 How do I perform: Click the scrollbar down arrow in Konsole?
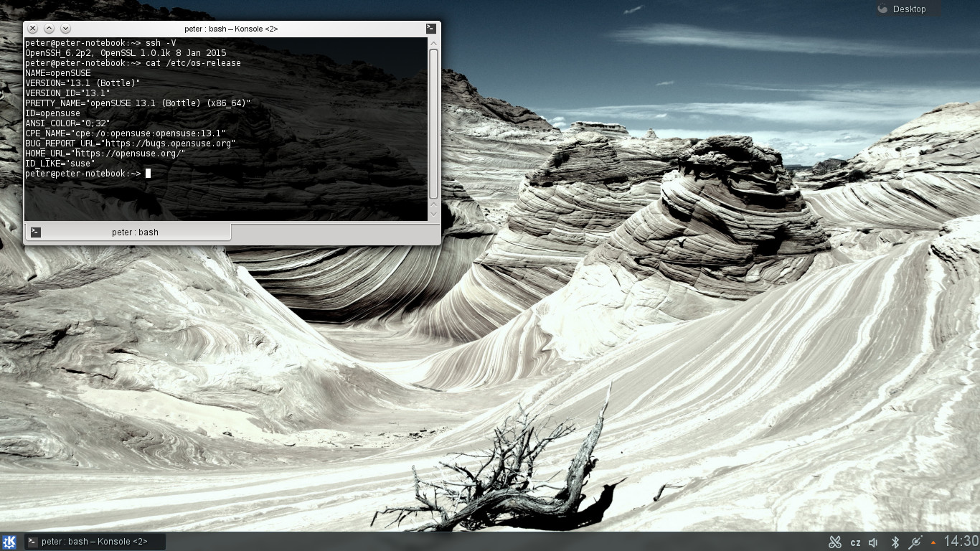[433, 213]
